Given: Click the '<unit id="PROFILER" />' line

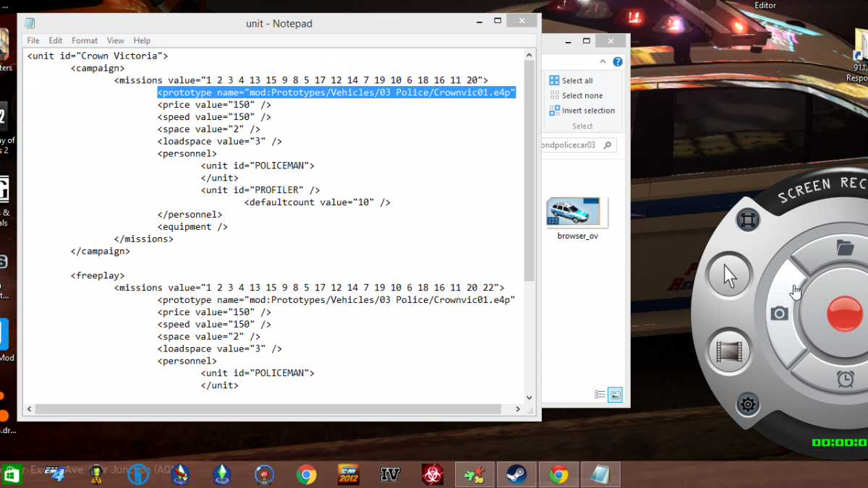Looking at the screenshot, I should [260, 190].
